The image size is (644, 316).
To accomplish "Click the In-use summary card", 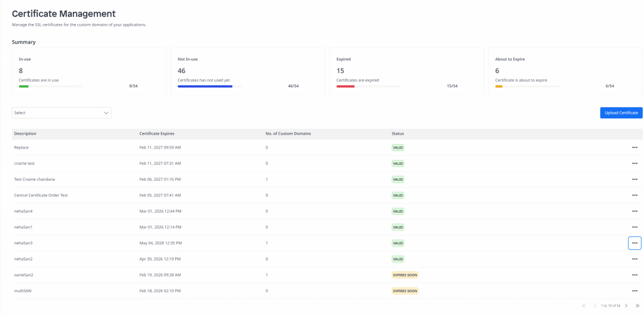I will point(89,72).
